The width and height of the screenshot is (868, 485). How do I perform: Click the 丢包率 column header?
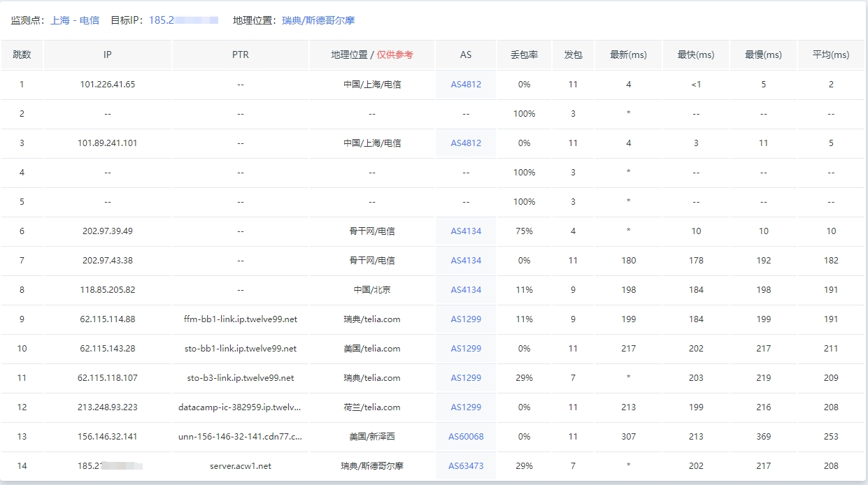click(x=525, y=55)
